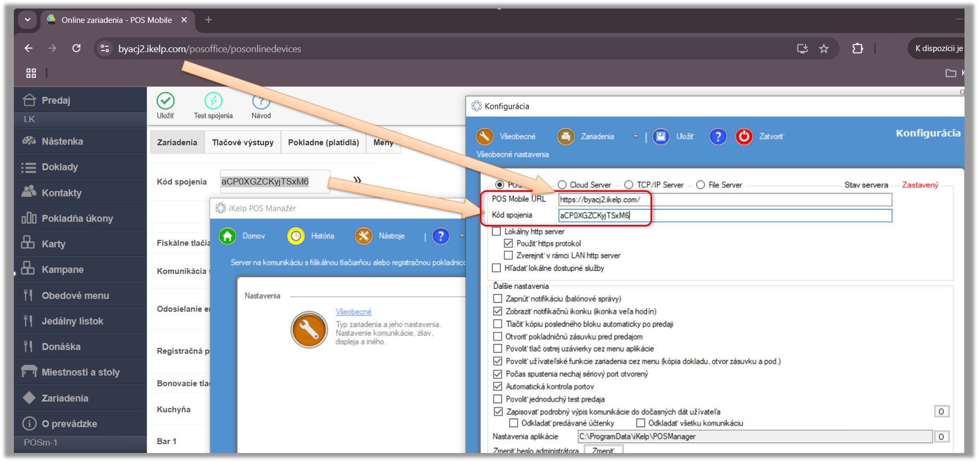Switch to the Tlačové výstupy tab

coord(243,142)
